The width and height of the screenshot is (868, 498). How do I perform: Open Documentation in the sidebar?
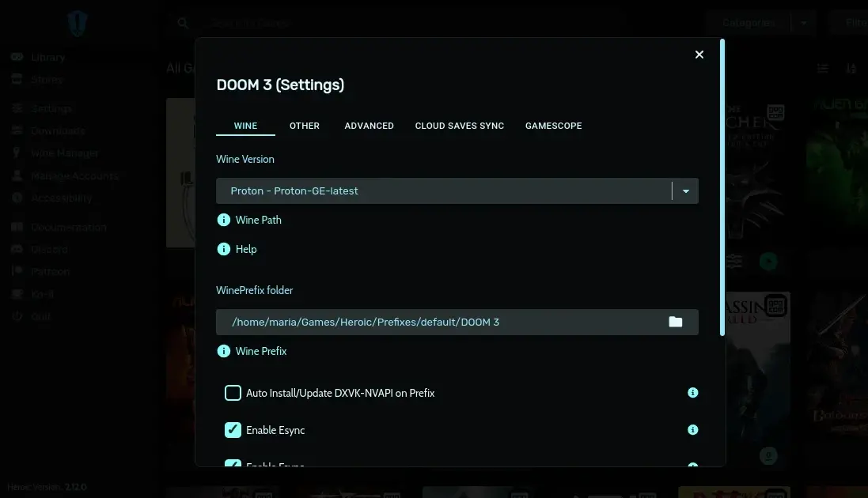(x=58, y=228)
